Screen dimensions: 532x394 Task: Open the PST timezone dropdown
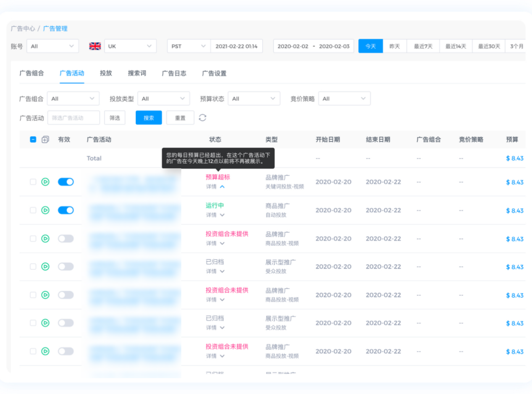tap(189, 46)
